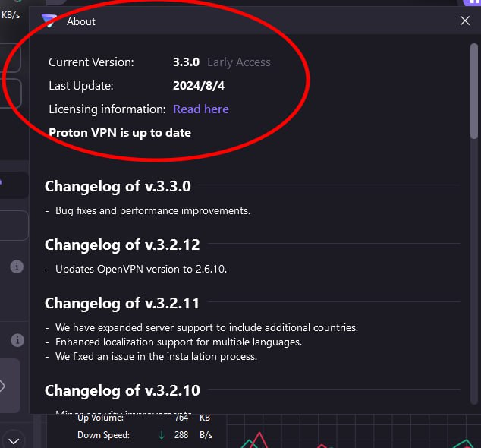Click the "Early Access" label
The height and width of the screenshot is (448, 481).
click(238, 62)
